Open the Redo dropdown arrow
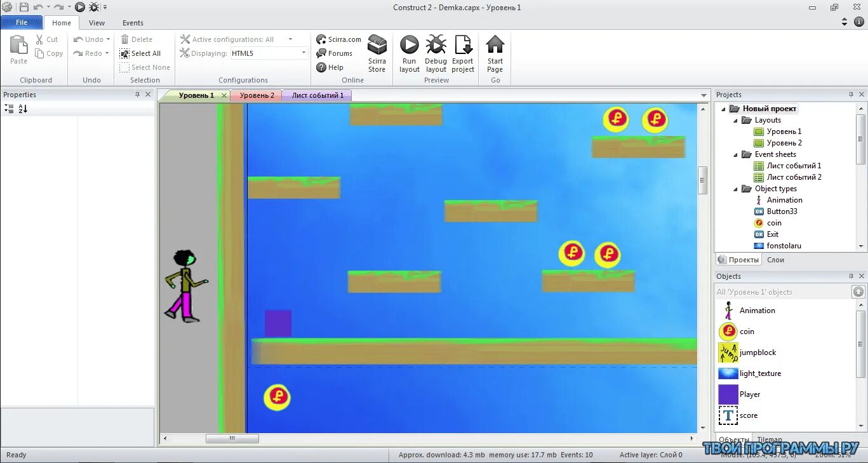This screenshot has width=868, height=463. [107, 53]
